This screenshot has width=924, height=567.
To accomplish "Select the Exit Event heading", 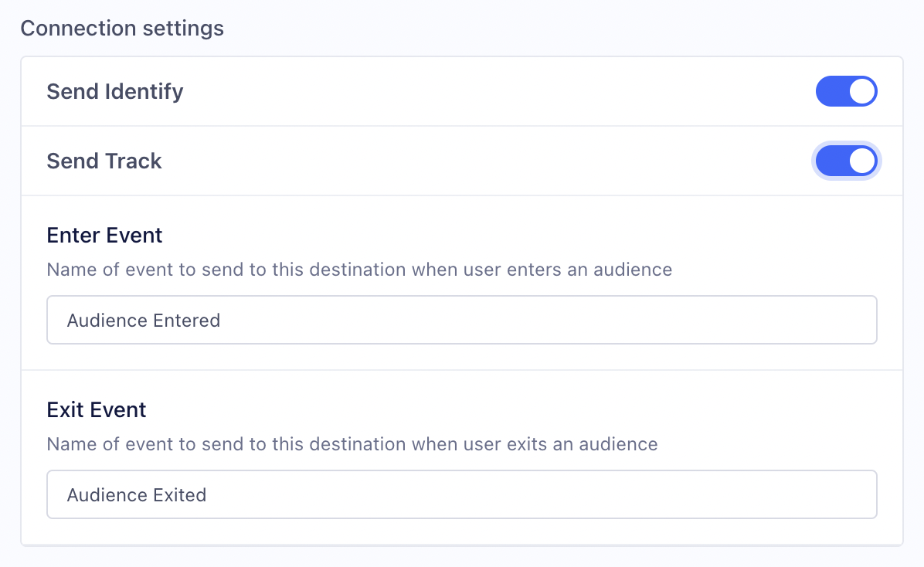I will (96, 409).
